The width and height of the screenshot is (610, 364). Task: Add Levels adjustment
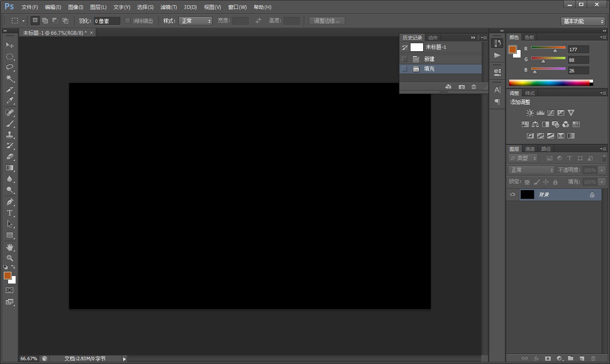click(541, 113)
